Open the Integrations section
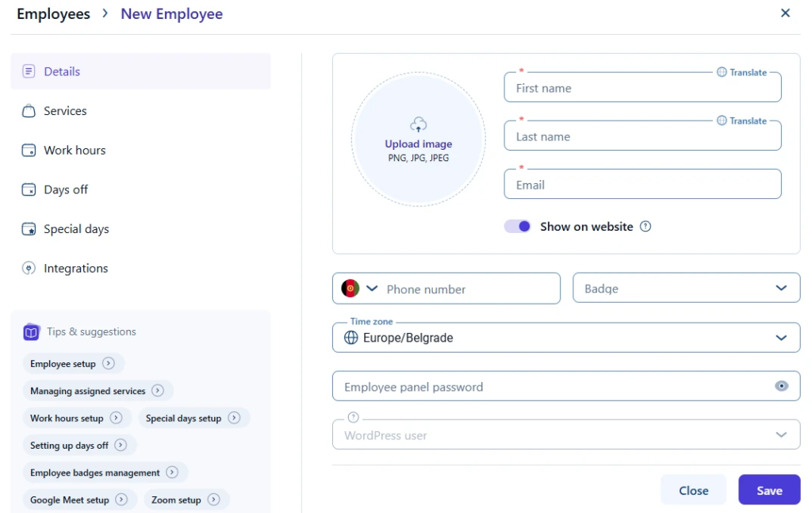The width and height of the screenshot is (812, 513). tap(75, 269)
